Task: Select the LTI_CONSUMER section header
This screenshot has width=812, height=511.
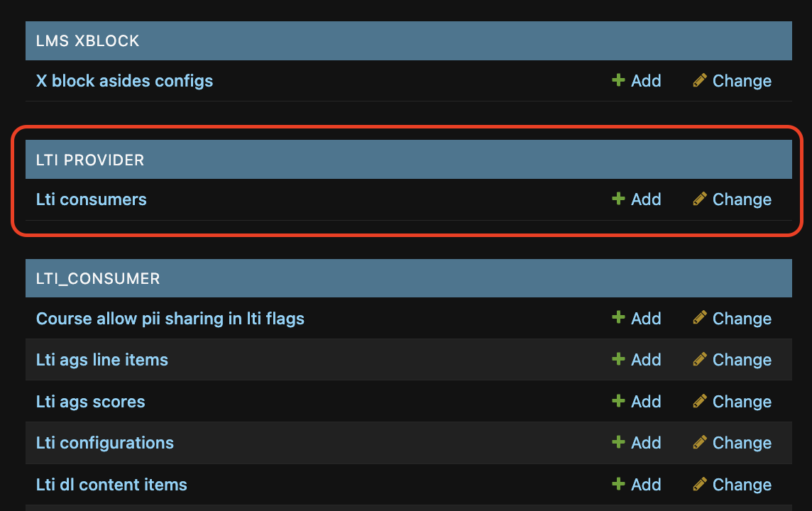Action: [x=409, y=278]
